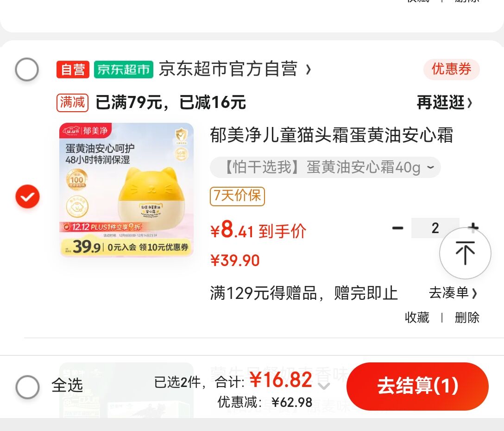The width and height of the screenshot is (504, 431).
Task: Tap the back-to-top arrow icon
Action: [465, 253]
